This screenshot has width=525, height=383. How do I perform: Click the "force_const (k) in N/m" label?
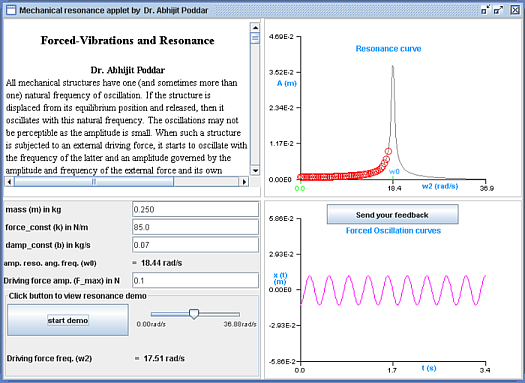pos(47,227)
